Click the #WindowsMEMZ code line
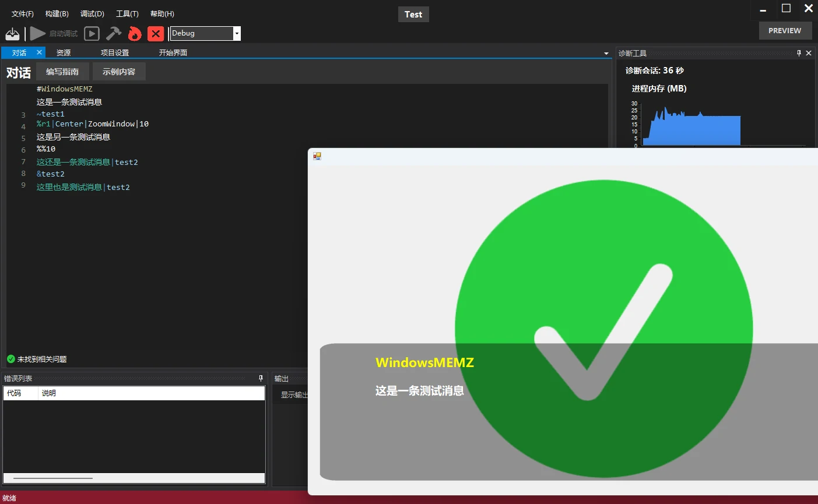The image size is (818, 504). [x=65, y=89]
